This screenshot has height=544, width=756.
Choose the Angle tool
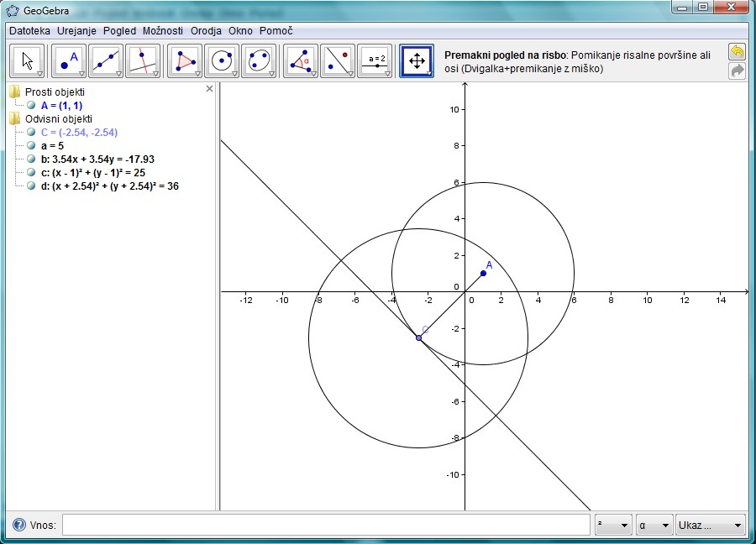click(301, 60)
